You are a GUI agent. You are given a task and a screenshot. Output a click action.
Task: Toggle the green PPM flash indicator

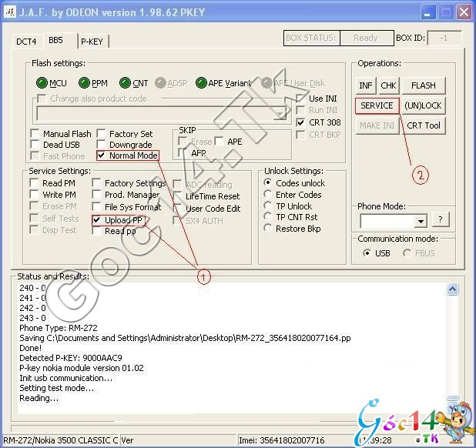pyautogui.click(x=83, y=83)
